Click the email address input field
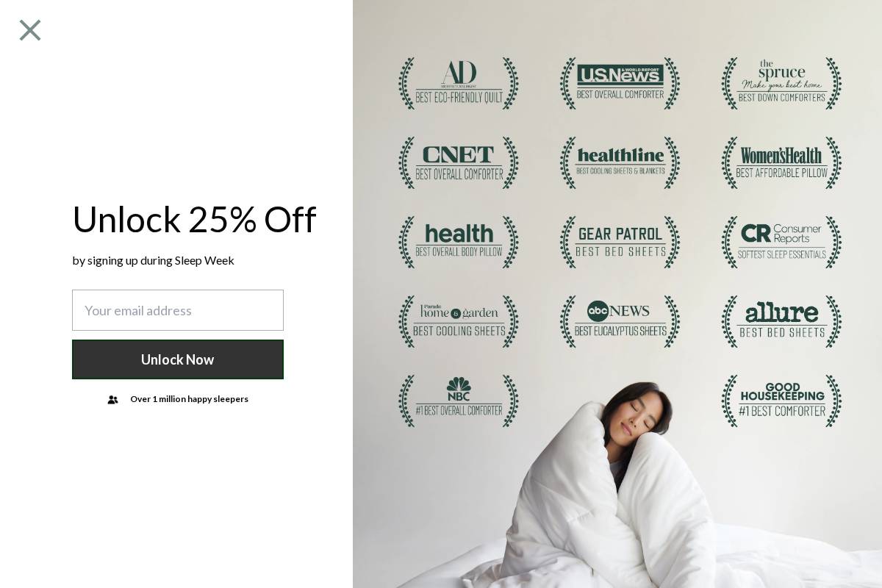Screen dimensions: 882x588 (x=178, y=310)
